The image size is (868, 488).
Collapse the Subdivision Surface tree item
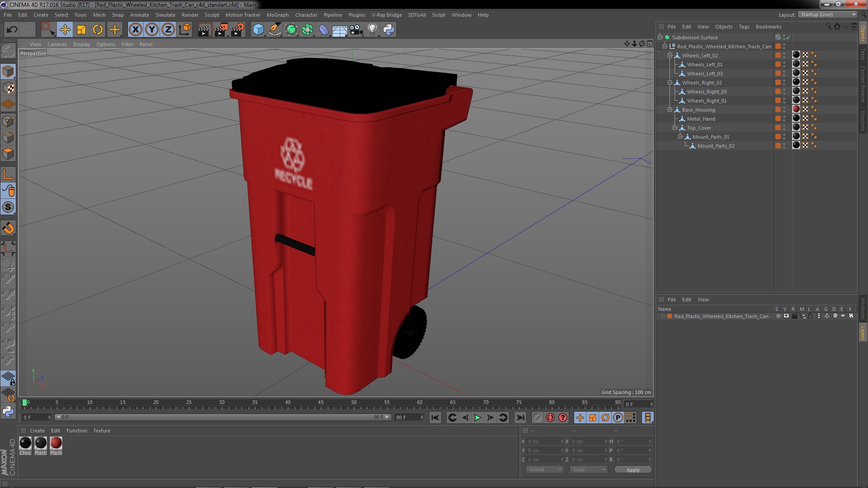point(660,38)
